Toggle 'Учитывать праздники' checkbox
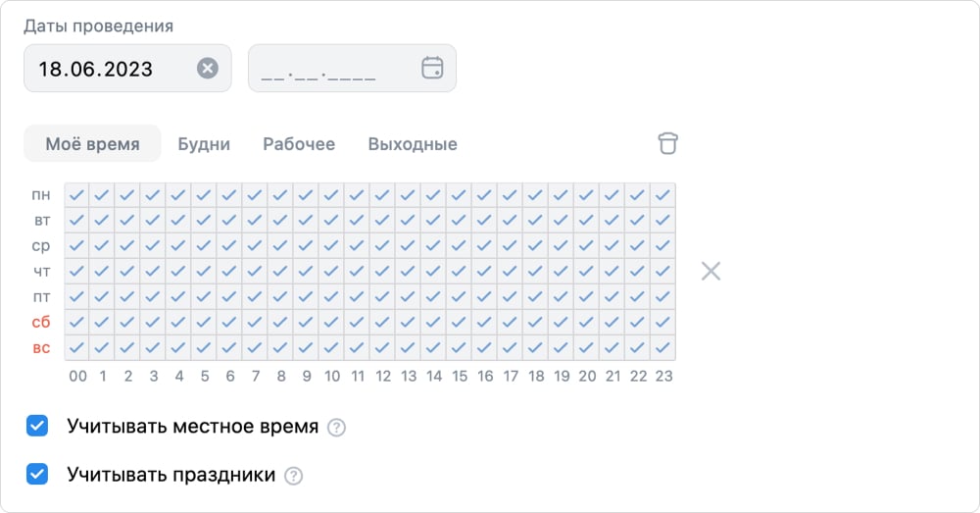The height and width of the screenshot is (513, 980). pyautogui.click(x=37, y=475)
